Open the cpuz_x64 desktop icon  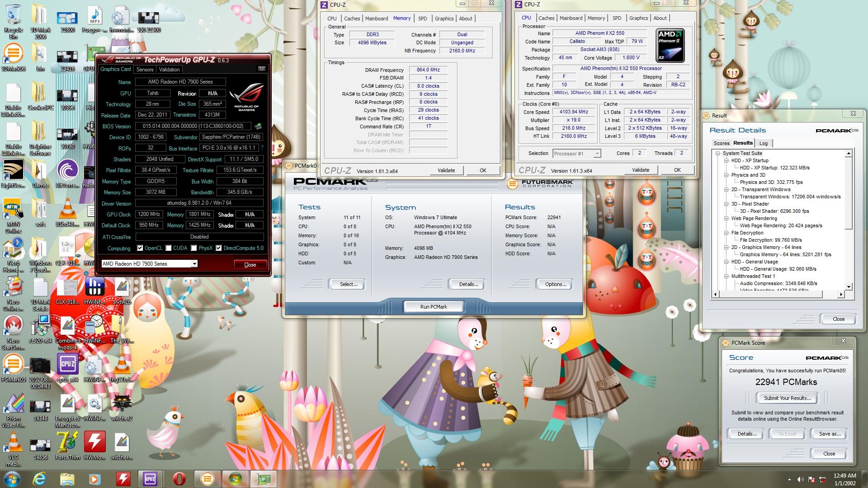click(x=67, y=368)
